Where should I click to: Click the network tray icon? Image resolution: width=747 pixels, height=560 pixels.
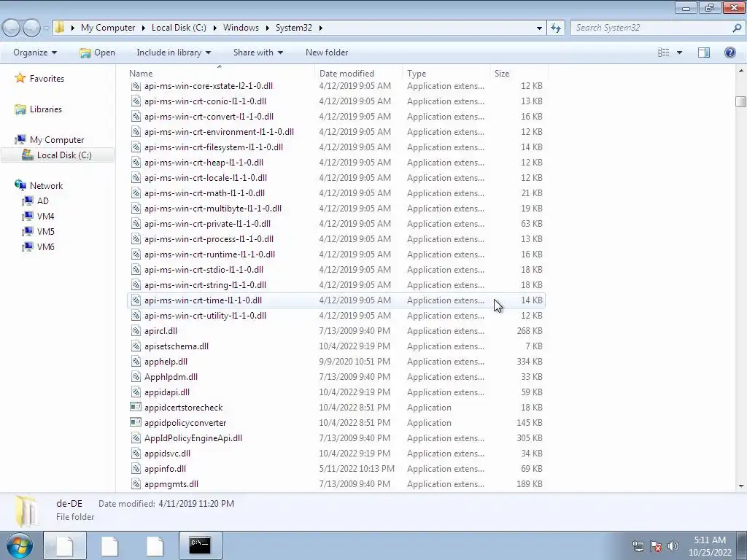(638, 546)
